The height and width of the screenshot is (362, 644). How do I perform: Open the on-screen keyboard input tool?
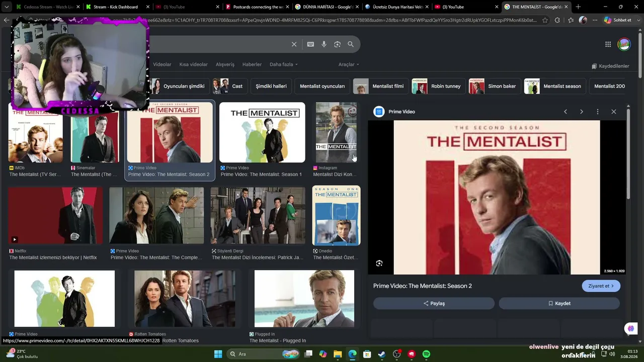310,44
